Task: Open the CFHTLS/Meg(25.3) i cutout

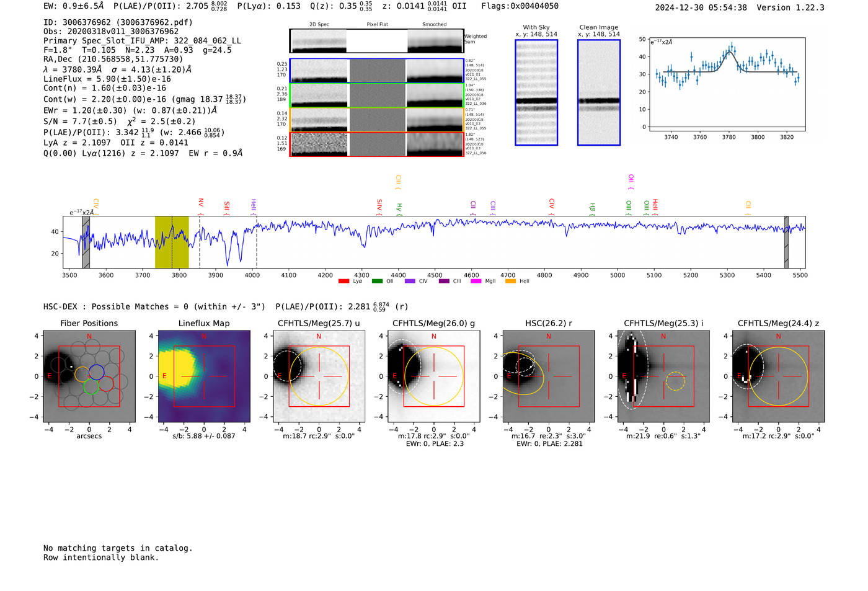Action: (x=663, y=376)
